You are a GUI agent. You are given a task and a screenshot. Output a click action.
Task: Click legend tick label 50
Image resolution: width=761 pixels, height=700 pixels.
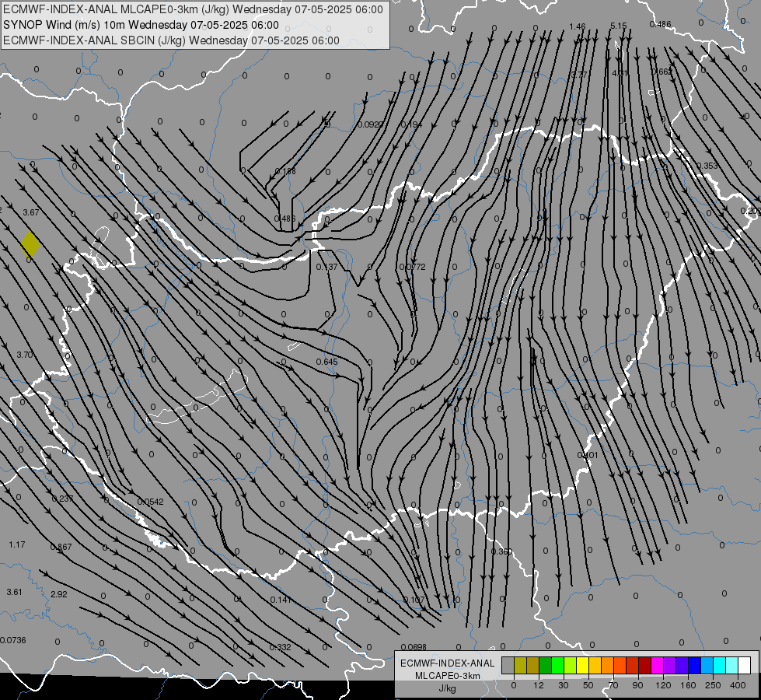pos(588,685)
